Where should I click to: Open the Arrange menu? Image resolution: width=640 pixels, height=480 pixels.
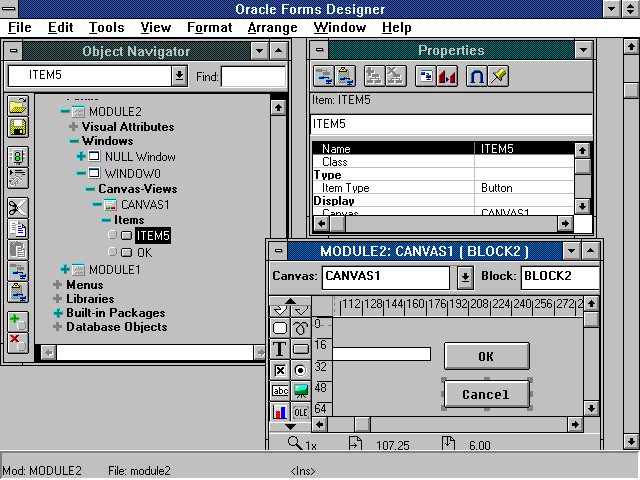[x=271, y=27]
